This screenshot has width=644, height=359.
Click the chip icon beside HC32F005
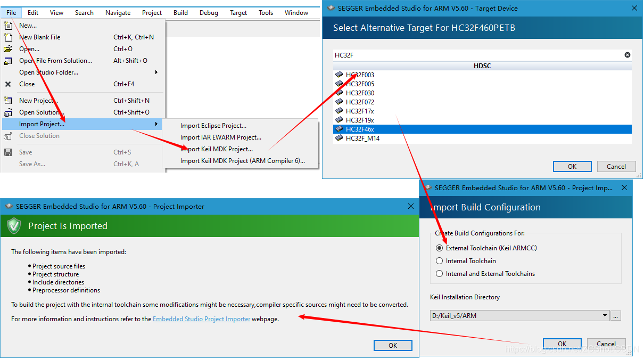[339, 84]
